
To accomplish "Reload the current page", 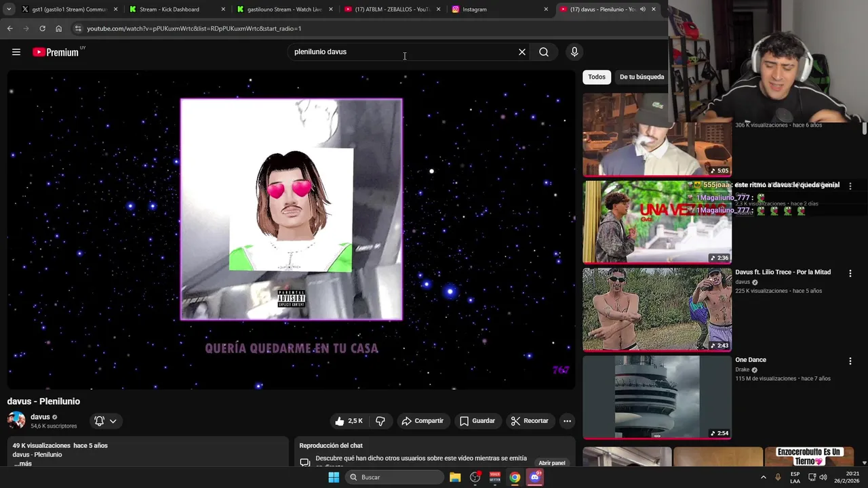I will coord(42,28).
